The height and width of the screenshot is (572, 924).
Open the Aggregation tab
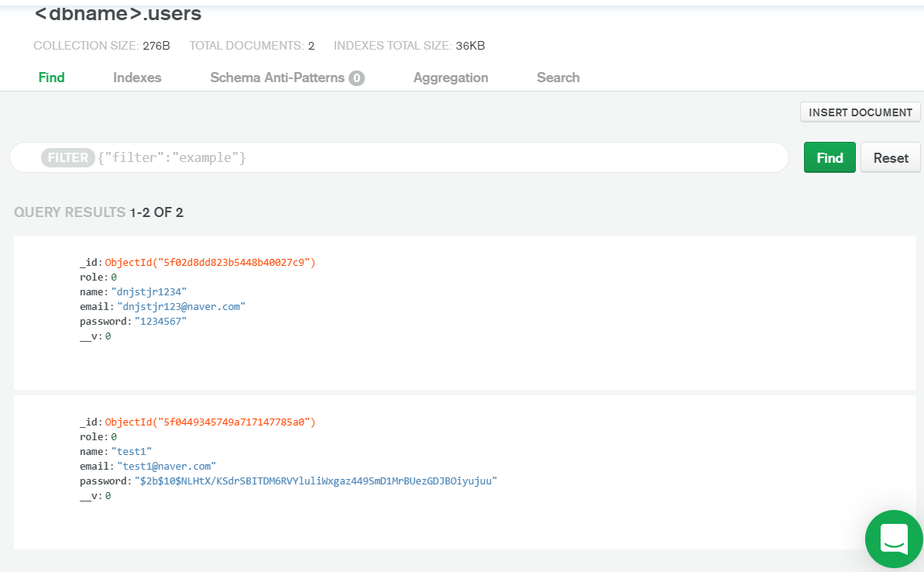click(x=451, y=78)
